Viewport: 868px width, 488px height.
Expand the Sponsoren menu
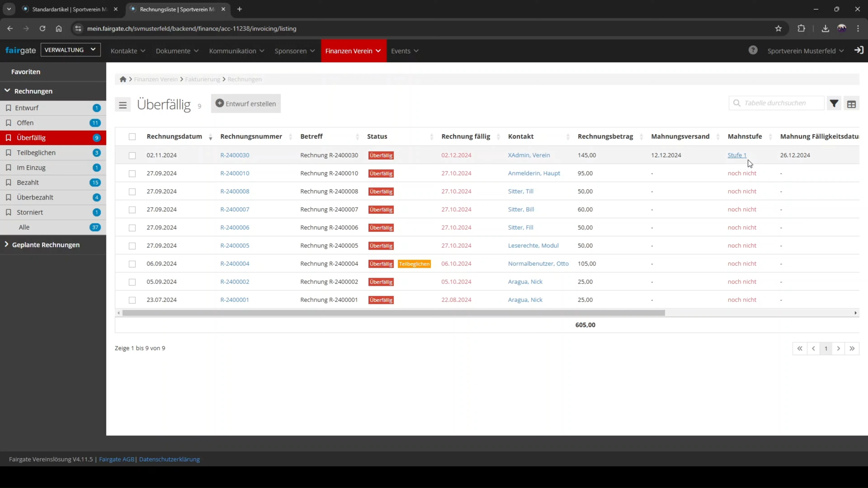295,51
